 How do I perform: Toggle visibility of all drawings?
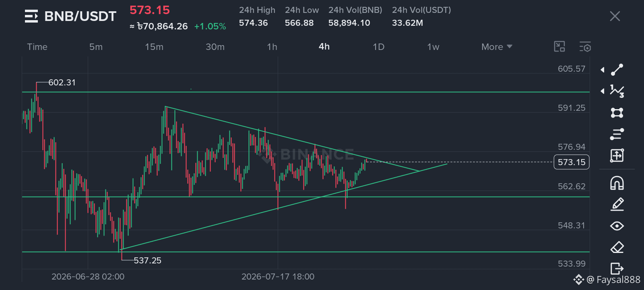(x=617, y=226)
